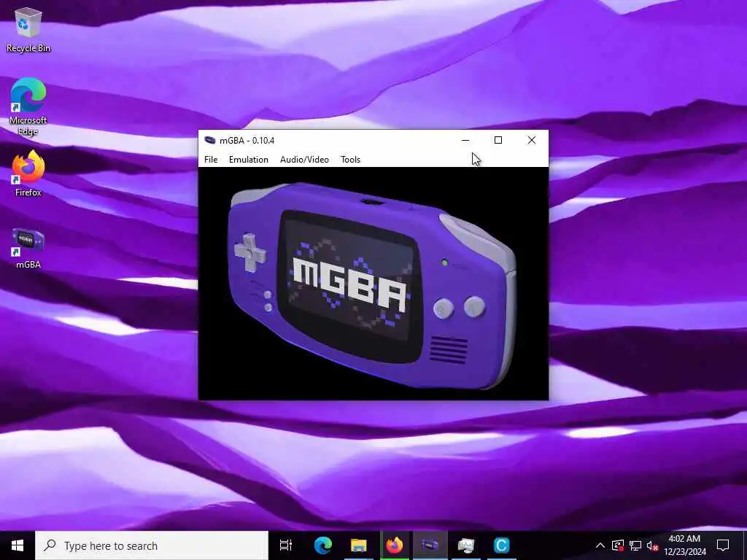Screen dimensions: 747x560
Task: Maximize the mGBA window
Action: tap(498, 140)
